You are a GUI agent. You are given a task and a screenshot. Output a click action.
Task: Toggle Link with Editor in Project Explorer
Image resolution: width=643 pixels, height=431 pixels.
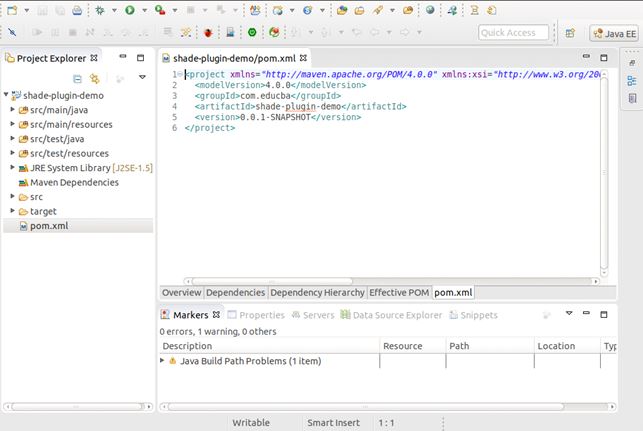[x=95, y=78]
